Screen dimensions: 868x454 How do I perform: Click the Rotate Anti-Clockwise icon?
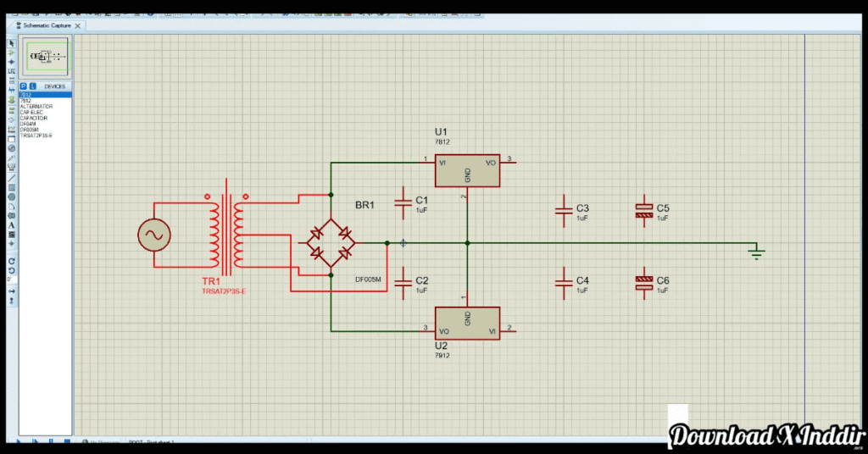tap(12, 269)
